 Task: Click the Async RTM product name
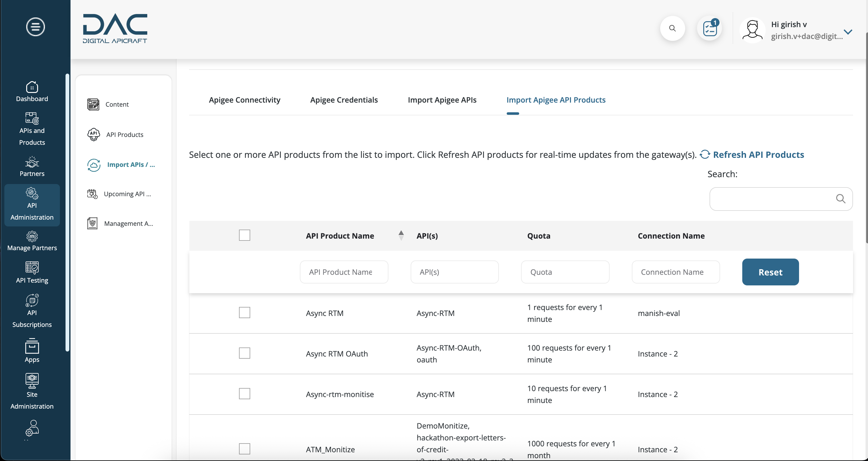click(x=324, y=313)
